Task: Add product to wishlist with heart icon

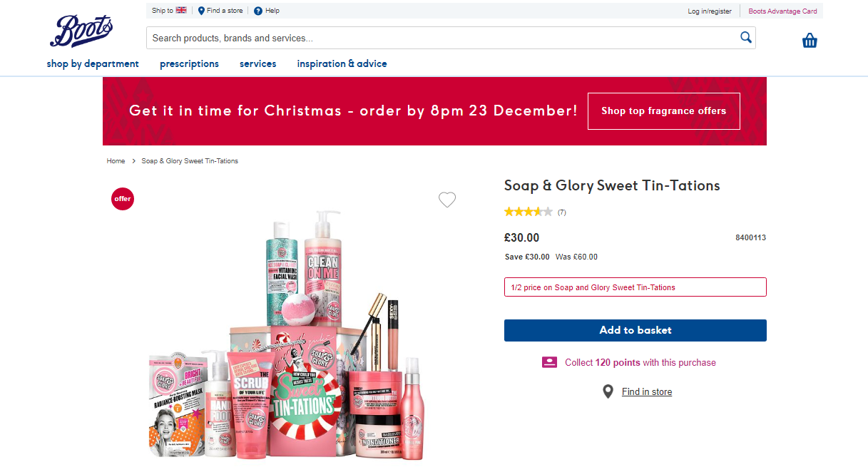Action: click(x=447, y=200)
